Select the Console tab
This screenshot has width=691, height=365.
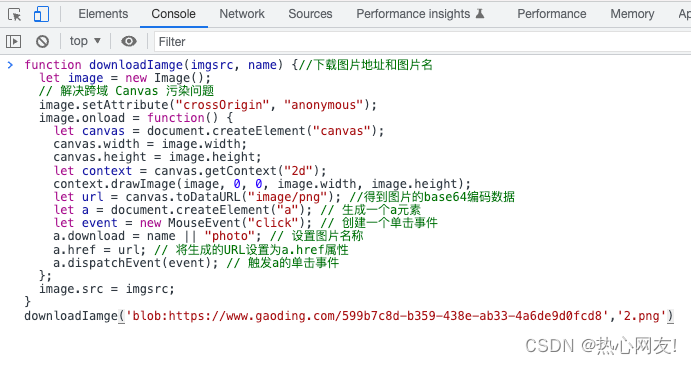point(174,14)
